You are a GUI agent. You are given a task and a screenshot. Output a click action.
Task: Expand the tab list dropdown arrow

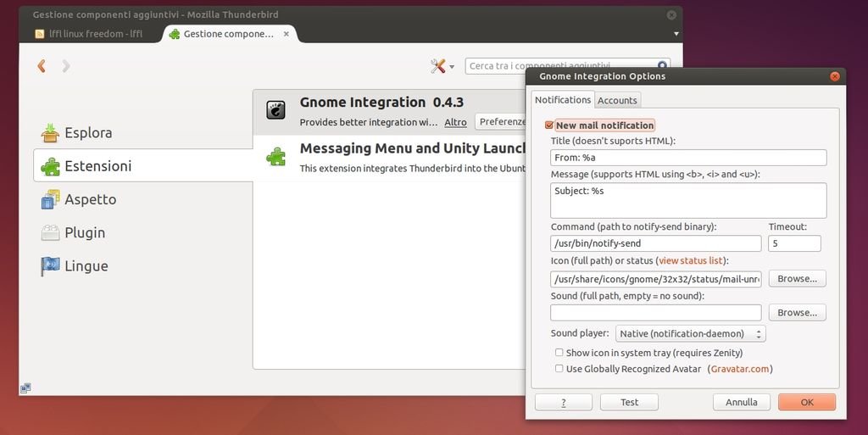pos(676,34)
